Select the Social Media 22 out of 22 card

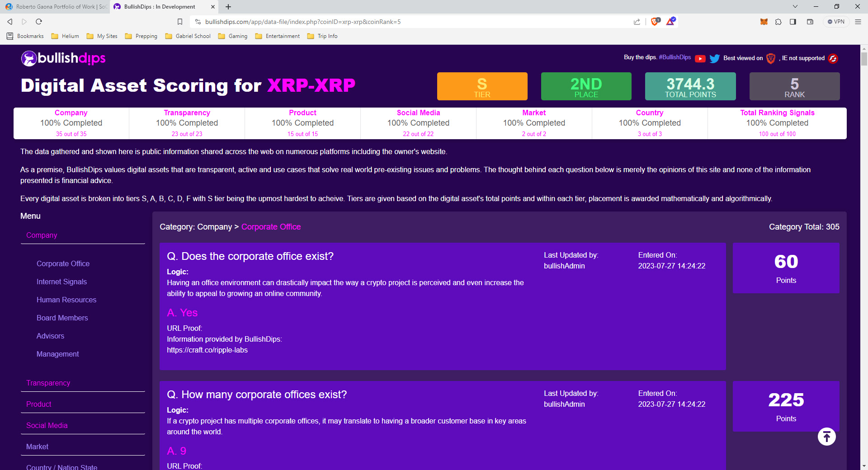(419, 123)
